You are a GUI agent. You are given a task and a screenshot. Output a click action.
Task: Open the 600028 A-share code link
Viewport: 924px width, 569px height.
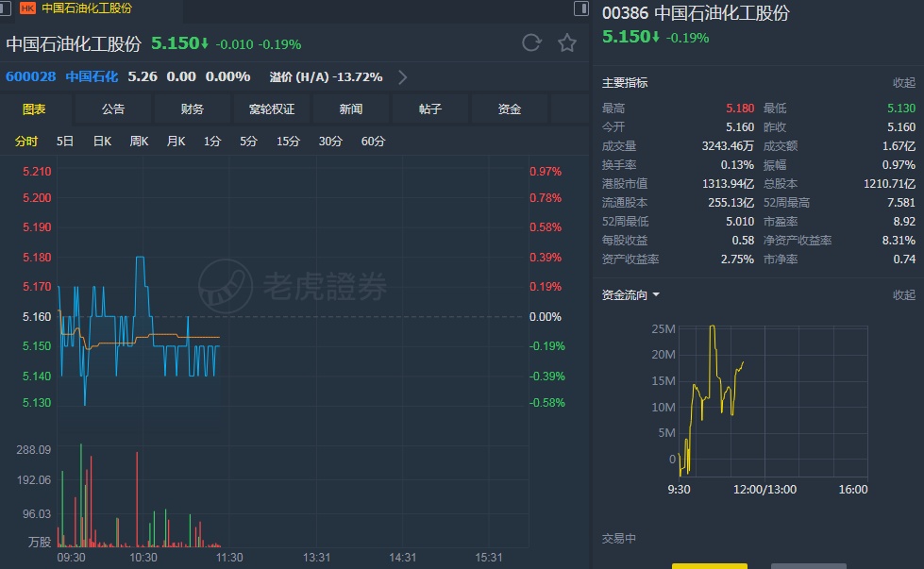click(30, 77)
